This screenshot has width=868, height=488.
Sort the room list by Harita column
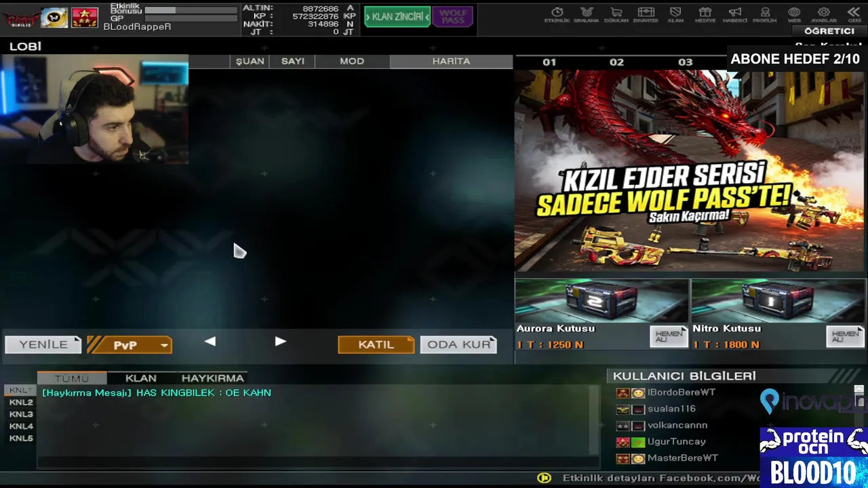pos(451,61)
